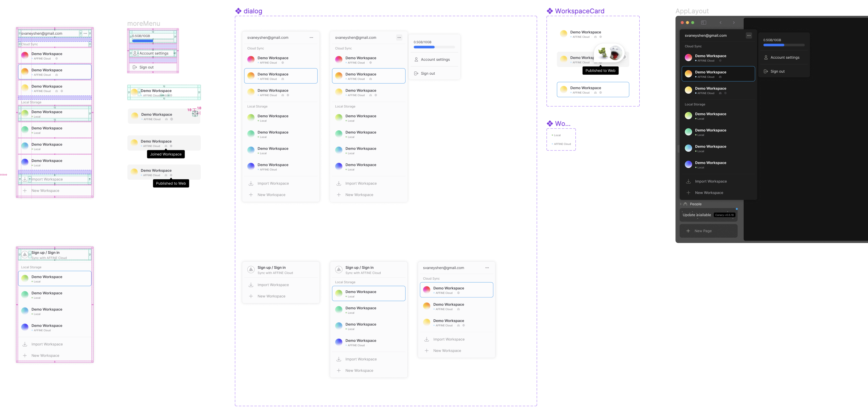Click the person icon beside Account settings
Viewport: 868px width, 413px height.
(416, 59)
